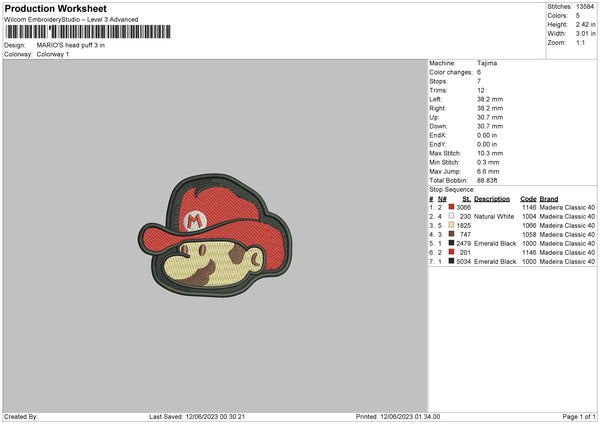
Task: Click 'Madeira Classic 40' brand in stop row 4
Action: coord(567,235)
